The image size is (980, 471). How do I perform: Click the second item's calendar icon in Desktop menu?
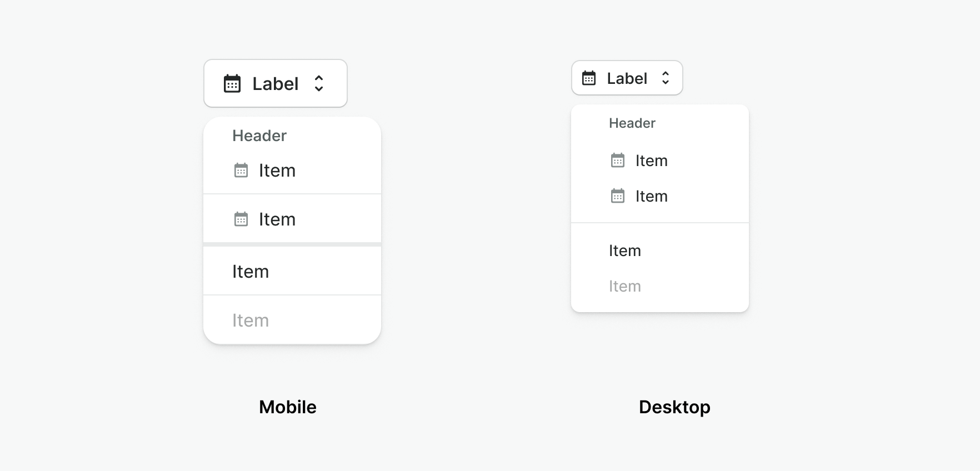(x=618, y=196)
